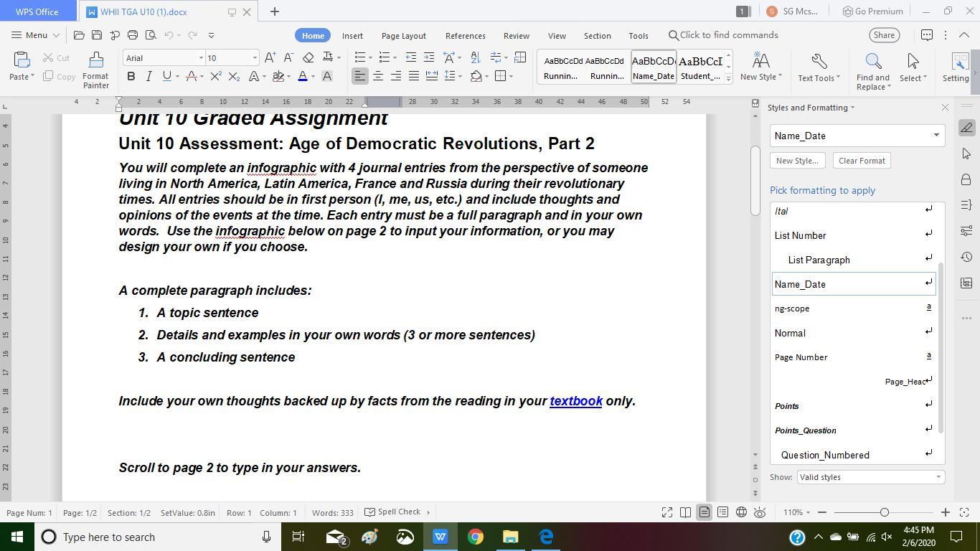
Task: Toggle italic formatting
Action: point(149,76)
